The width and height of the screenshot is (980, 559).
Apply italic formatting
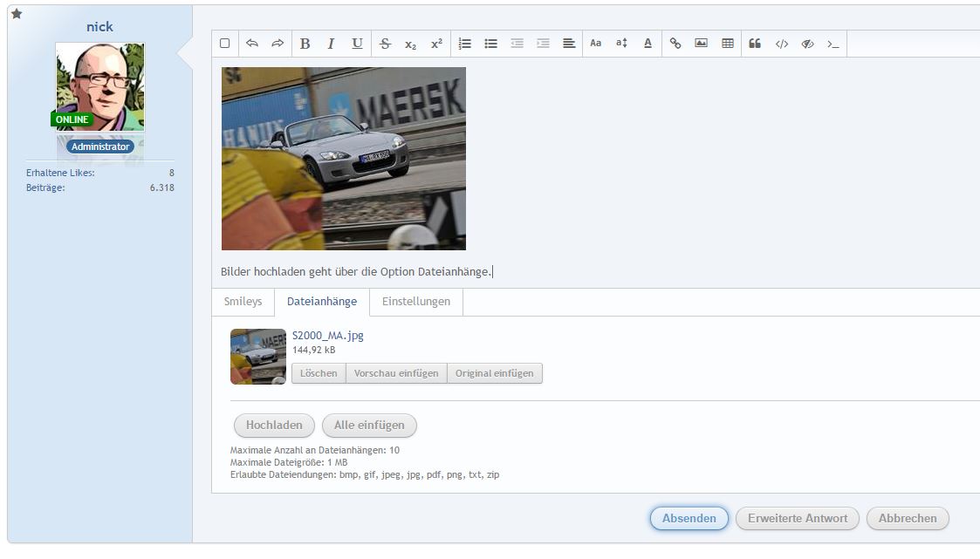pos(331,44)
